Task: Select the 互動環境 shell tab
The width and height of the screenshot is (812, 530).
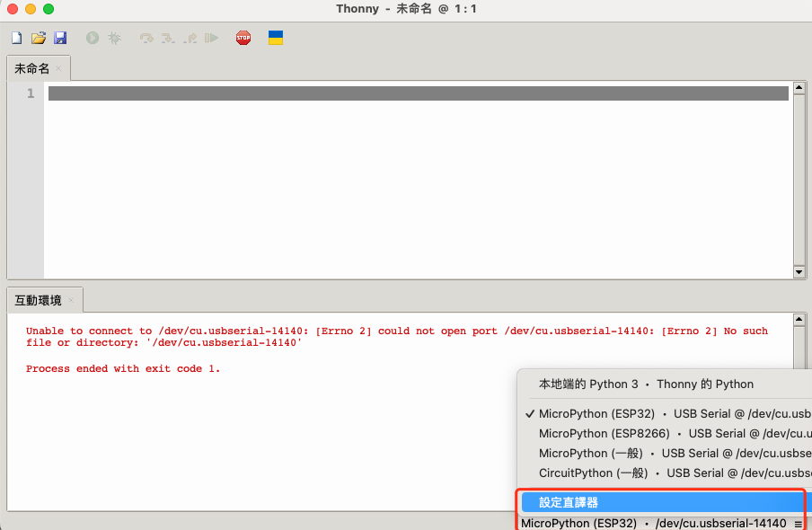Action: tap(38, 301)
